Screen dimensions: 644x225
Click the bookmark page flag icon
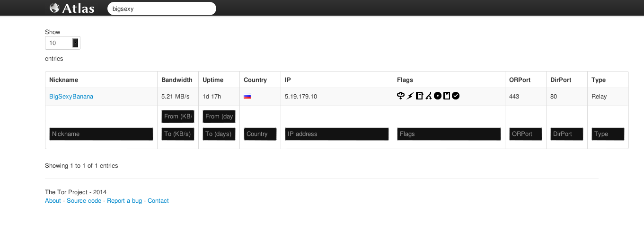[447, 96]
